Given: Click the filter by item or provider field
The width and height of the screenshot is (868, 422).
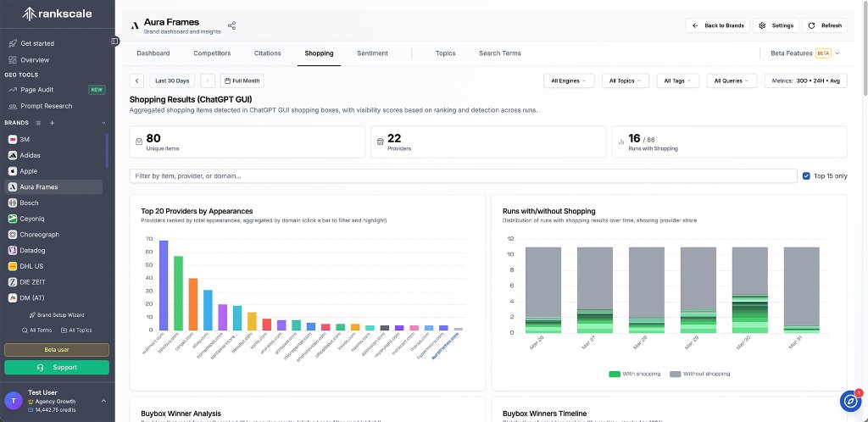Looking at the screenshot, I should (462, 176).
